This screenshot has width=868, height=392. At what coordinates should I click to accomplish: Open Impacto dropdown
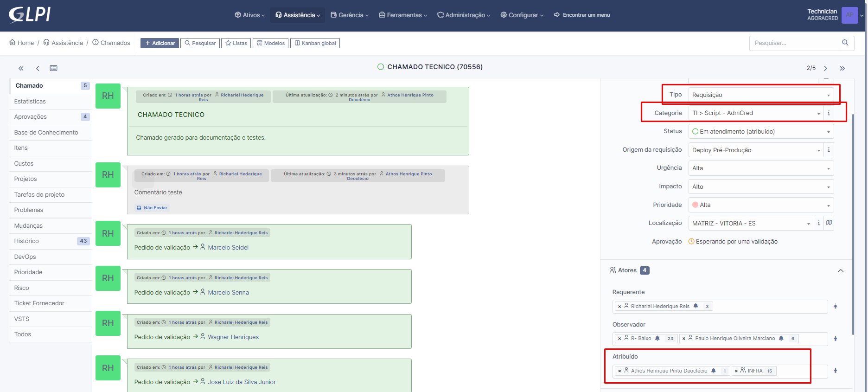(761, 186)
